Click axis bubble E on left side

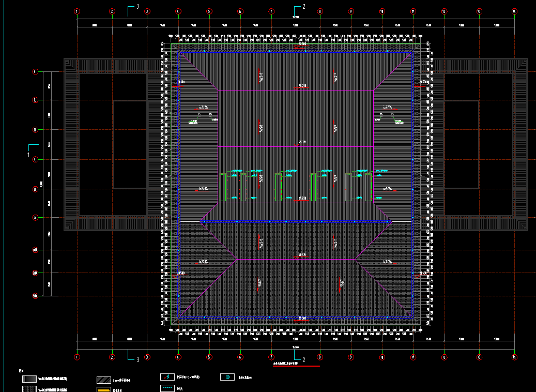point(36,100)
